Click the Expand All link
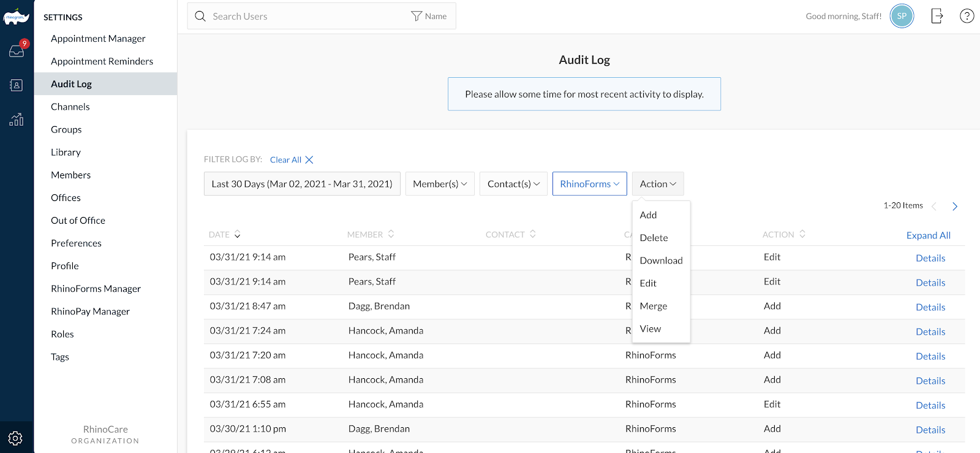This screenshot has height=453, width=980. 929,235
